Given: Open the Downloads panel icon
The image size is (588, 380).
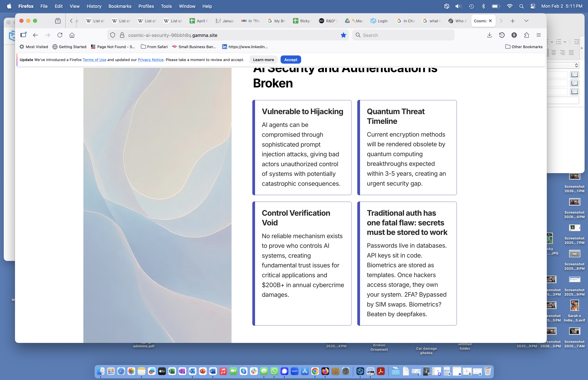Looking at the screenshot, I should tap(489, 35).
